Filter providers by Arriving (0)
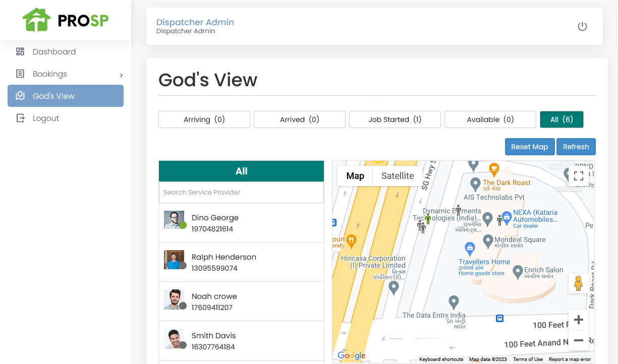The height and width of the screenshot is (364, 618). [x=204, y=119]
